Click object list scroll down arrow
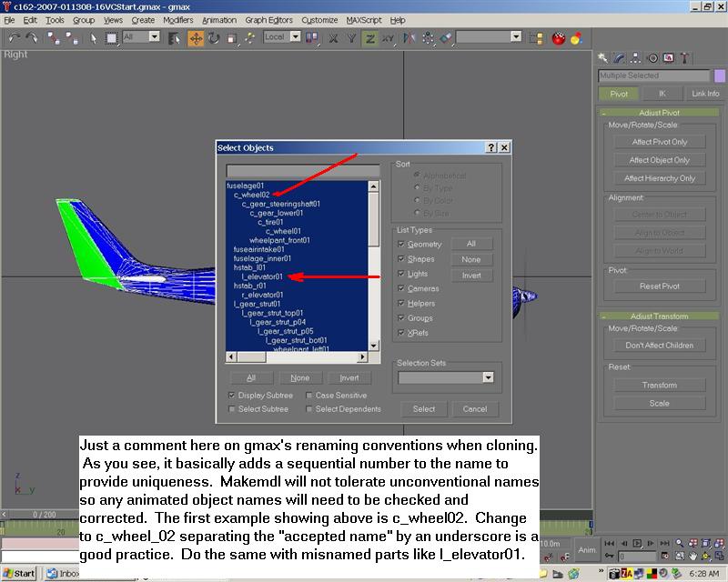The width and height of the screenshot is (728, 582). click(374, 346)
